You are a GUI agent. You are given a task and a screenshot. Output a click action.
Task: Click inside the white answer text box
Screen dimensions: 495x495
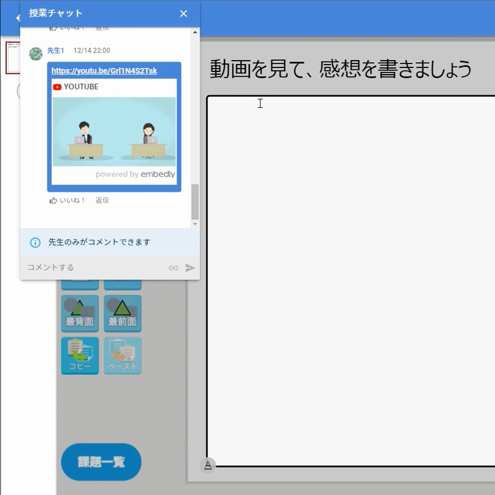pos(350,281)
